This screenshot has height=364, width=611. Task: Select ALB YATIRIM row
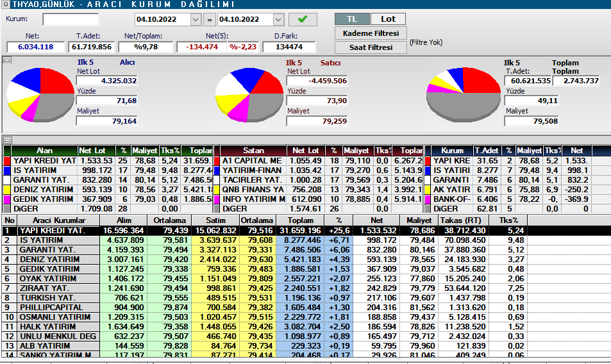coord(305,345)
